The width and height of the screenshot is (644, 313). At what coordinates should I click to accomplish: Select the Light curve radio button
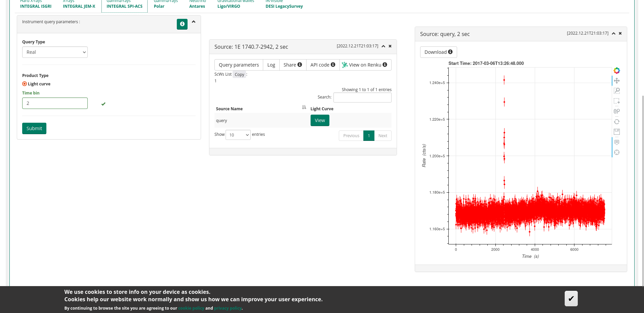click(25, 84)
